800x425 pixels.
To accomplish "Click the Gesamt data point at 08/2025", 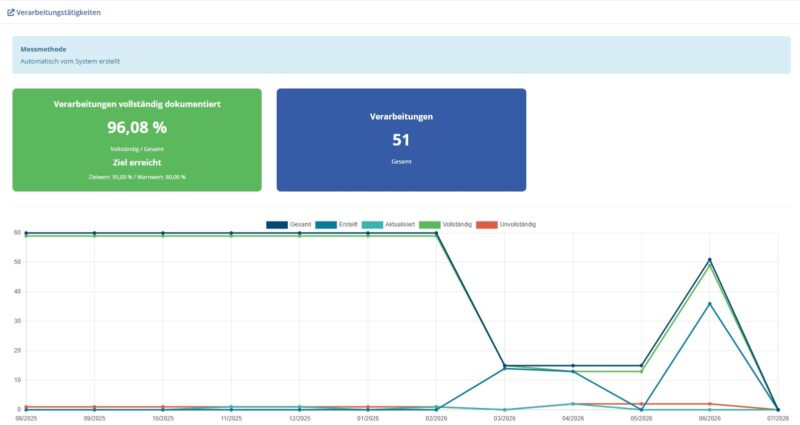I will click(x=27, y=233).
